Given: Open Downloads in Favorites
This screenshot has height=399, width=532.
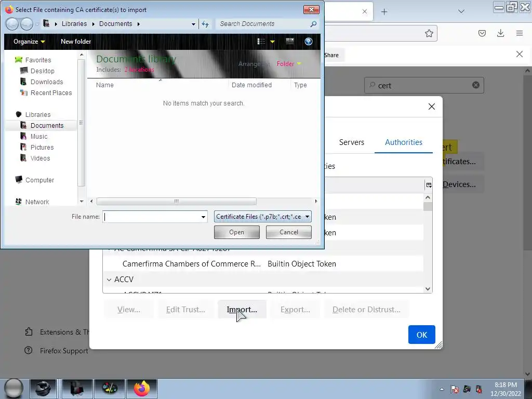Looking at the screenshot, I should [x=46, y=82].
